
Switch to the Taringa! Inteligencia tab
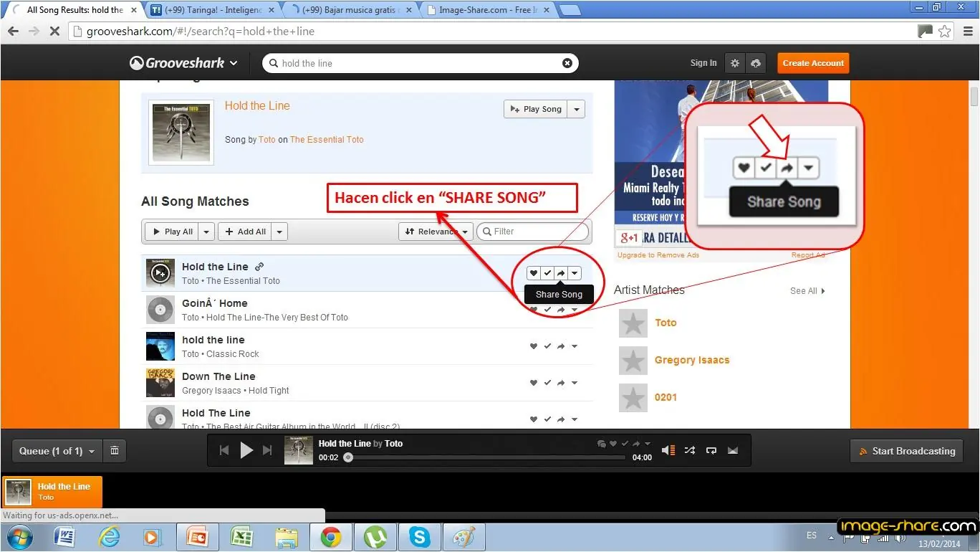coord(212,10)
